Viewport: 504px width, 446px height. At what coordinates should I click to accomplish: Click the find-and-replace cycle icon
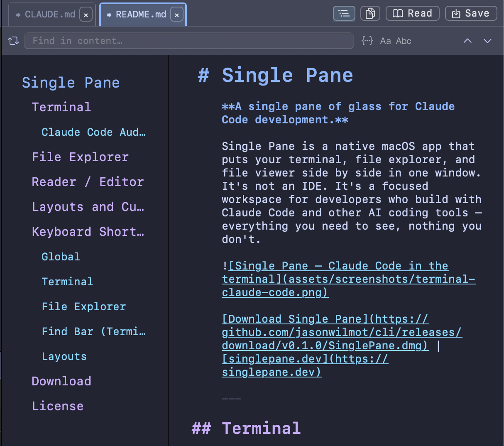click(x=13, y=40)
